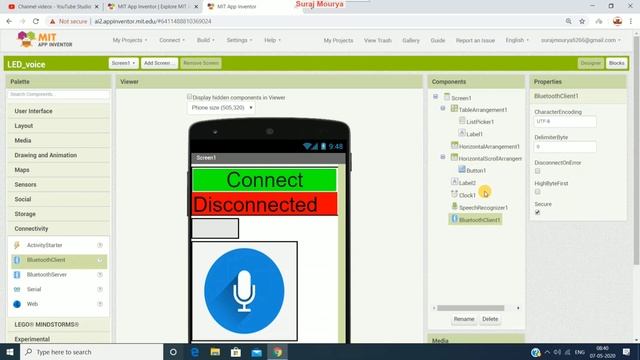Image resolution: width=640 pixels, height=360 pixels.
Task: Open help for BluetoothClient component
Action: point(100,260)
